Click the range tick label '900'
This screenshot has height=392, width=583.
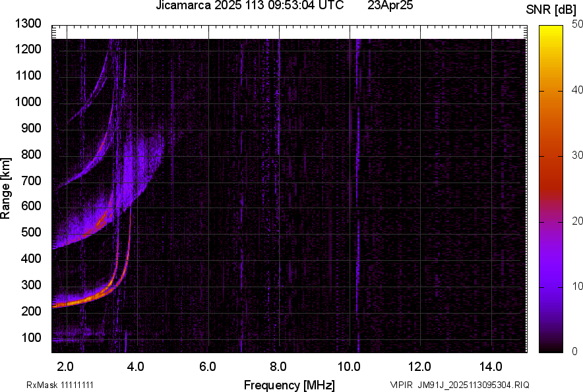(x=31, y=128)
